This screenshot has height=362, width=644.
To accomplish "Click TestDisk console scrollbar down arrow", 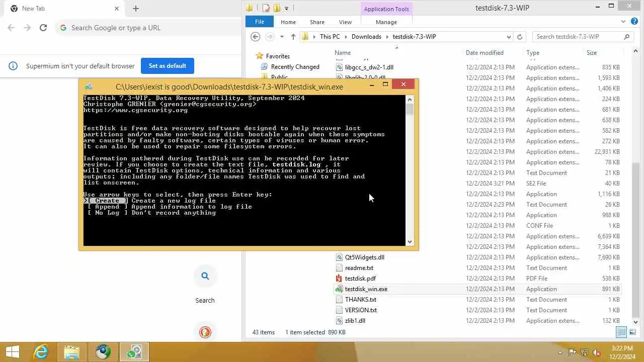I will (x=410, y=242).
